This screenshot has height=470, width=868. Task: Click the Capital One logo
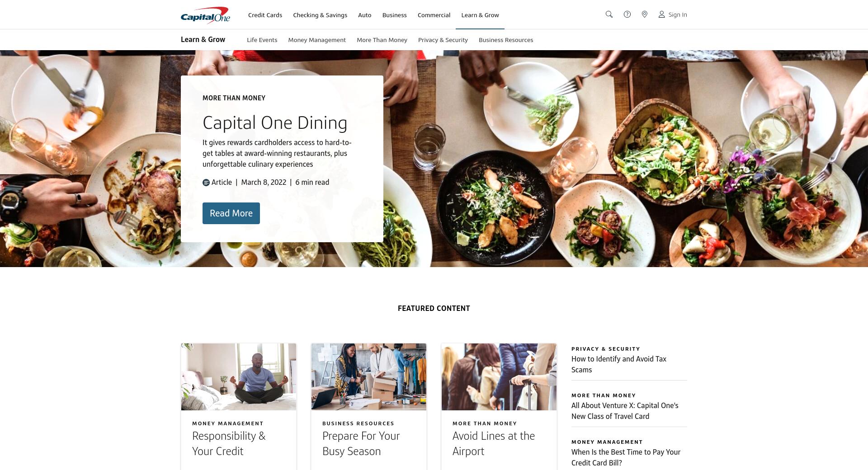pos(205,15)
